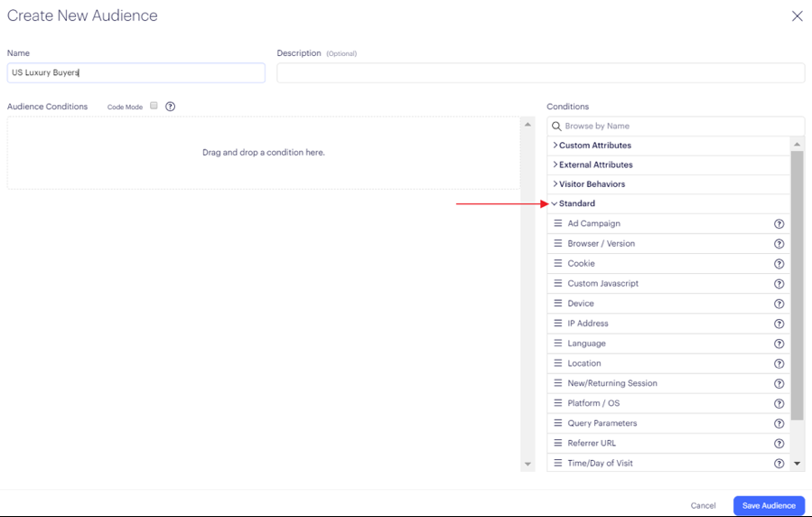Expand the Custom Attributes section
The width and height of the screenshot is (812, 517).
[594, 146]
